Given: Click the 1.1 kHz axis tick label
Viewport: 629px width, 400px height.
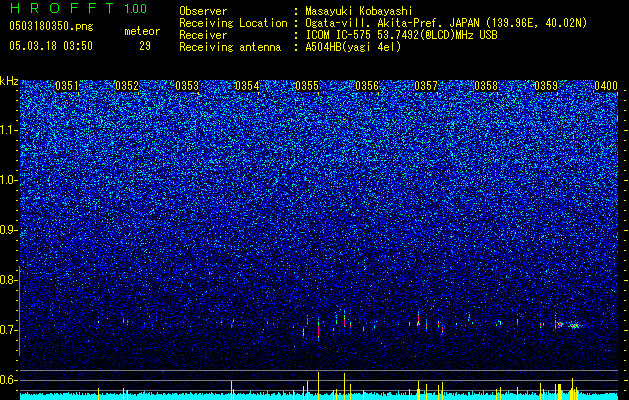Looking at the screenshot, I should (x=7, y=130).
